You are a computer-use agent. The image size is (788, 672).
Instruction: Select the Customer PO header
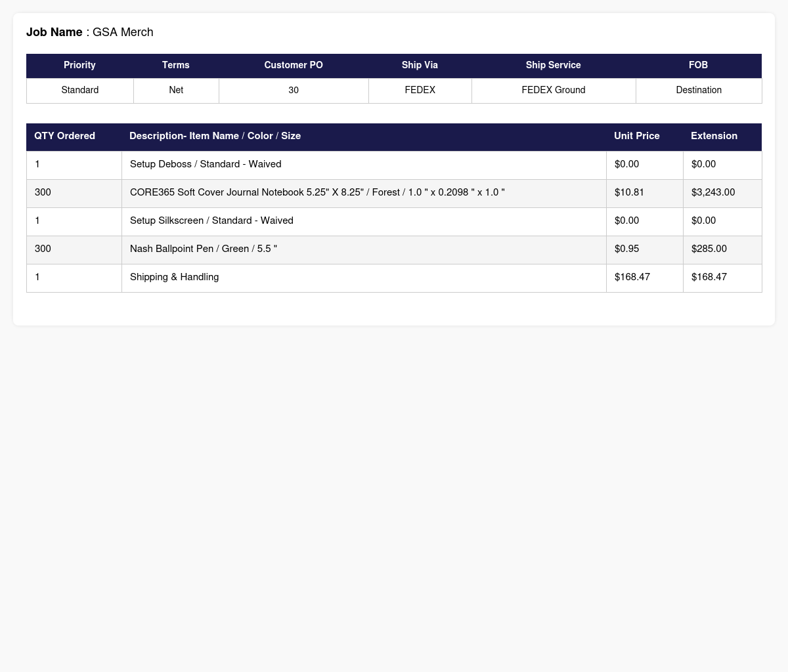click(x=294, y=66)
